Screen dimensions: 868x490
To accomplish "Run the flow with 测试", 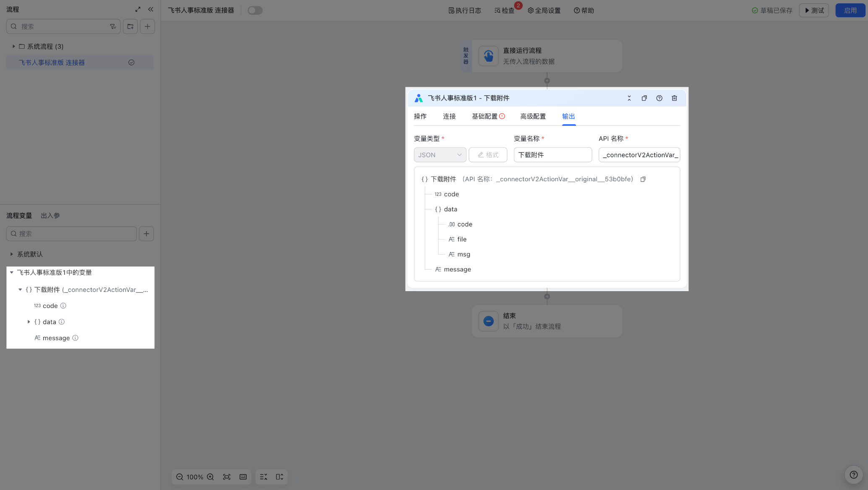I will tap(814, 10).
